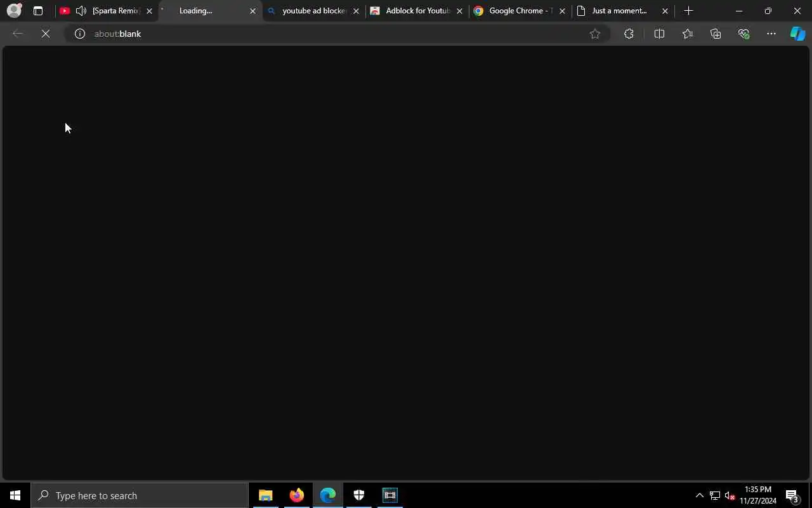Open the tab actions menu icon
This screenshot has height=508, width=812.
point(38,11)
